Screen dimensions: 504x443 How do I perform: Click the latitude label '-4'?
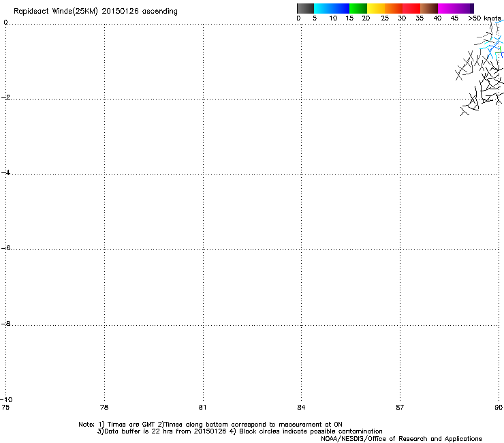[x=5, y=172]
